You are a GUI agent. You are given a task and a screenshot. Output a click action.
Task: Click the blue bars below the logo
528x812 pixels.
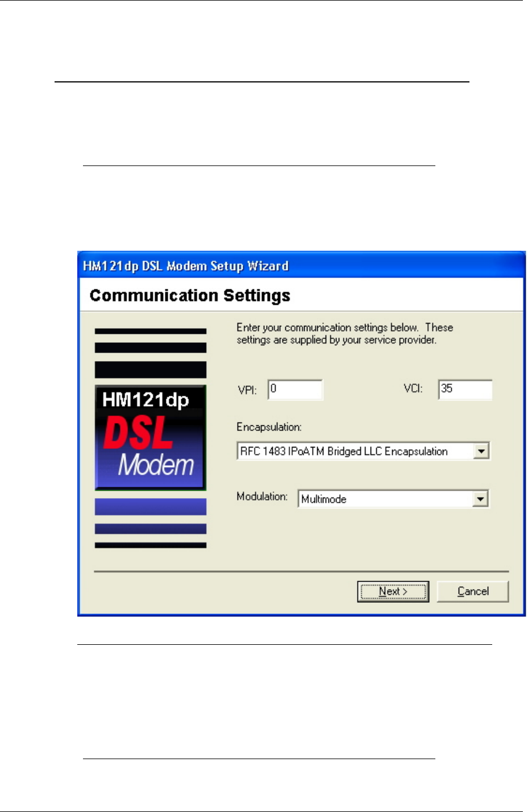[150, 523]
